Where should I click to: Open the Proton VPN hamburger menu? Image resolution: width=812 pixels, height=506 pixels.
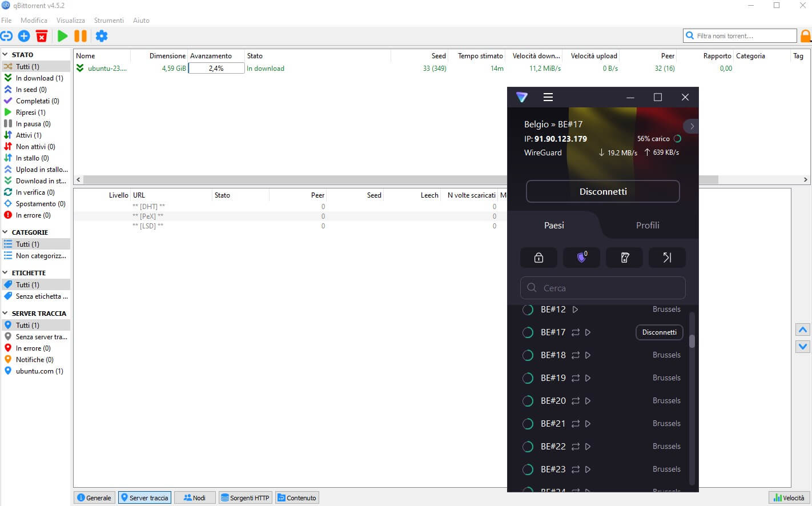(x=548, y=97)
